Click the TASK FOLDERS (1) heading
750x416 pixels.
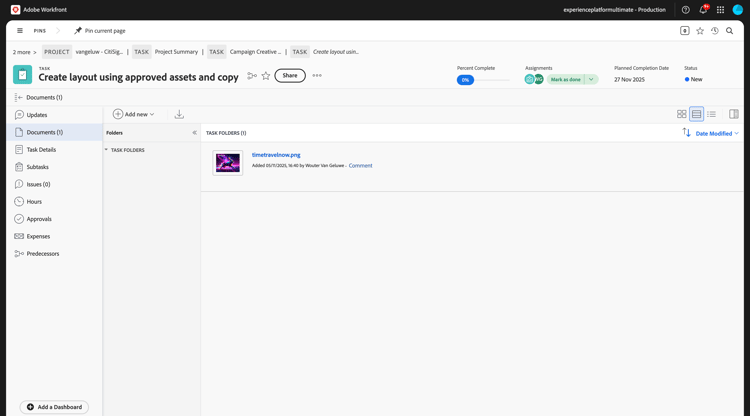coord(226,133)
